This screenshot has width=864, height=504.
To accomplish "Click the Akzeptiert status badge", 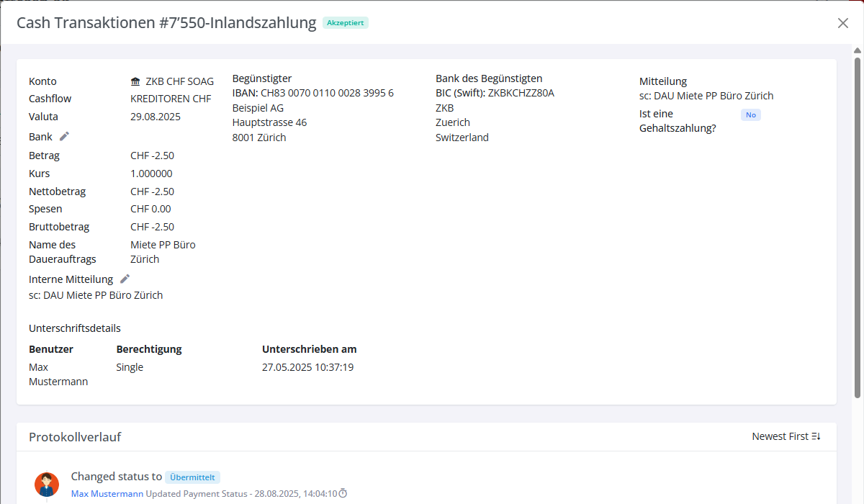I will pos(346,23).
